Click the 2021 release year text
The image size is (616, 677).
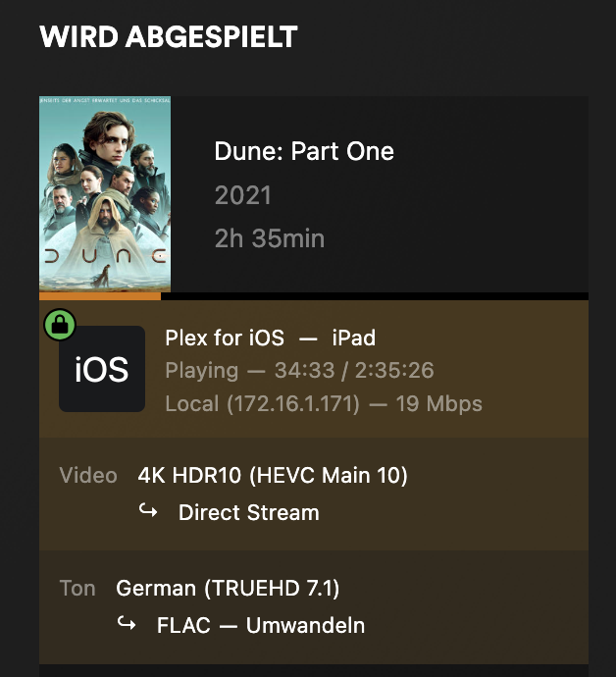242,195
